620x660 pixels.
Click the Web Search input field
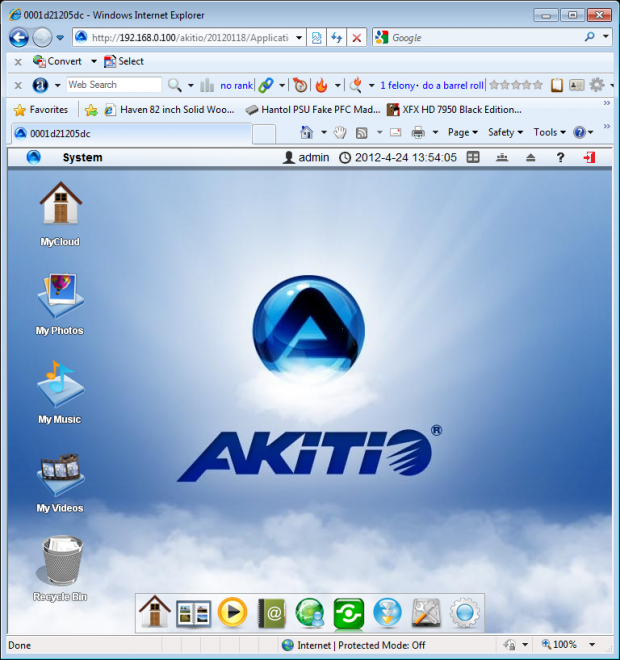(114, 85)
